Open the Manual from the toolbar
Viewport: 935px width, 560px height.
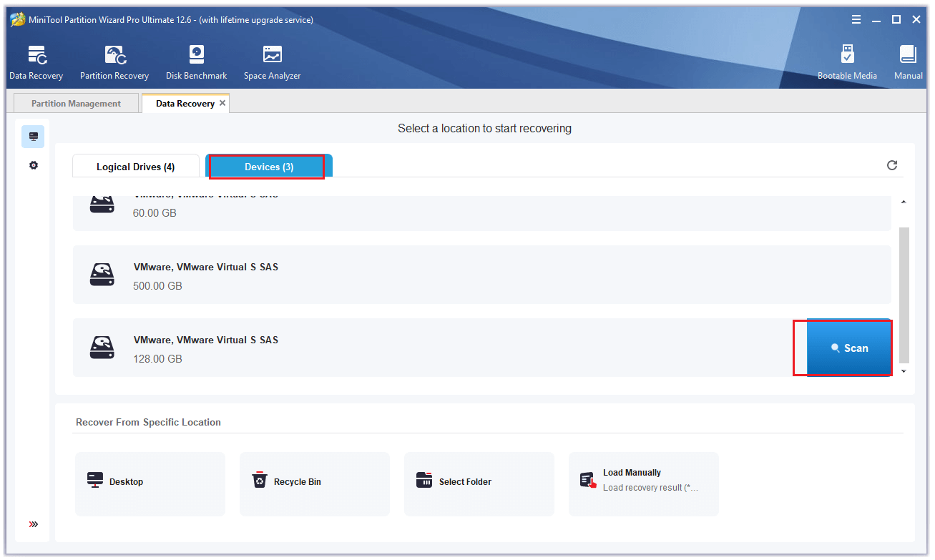(x=908, y=63)
